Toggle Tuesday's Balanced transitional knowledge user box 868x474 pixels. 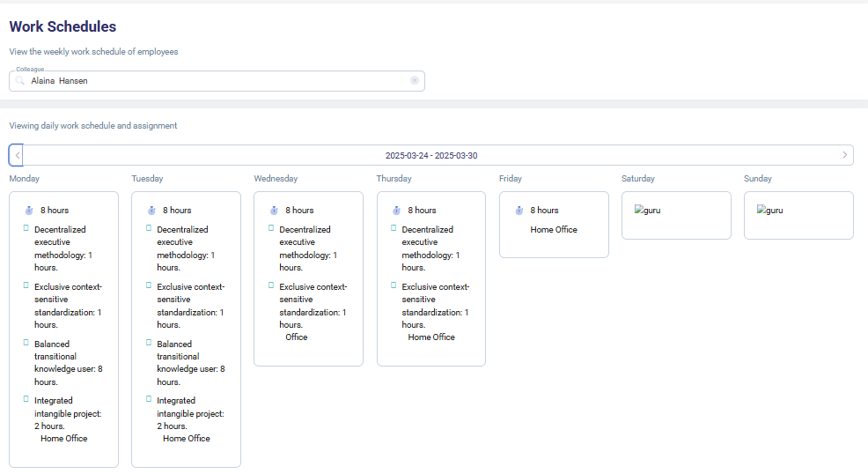[x=149, y=343]
